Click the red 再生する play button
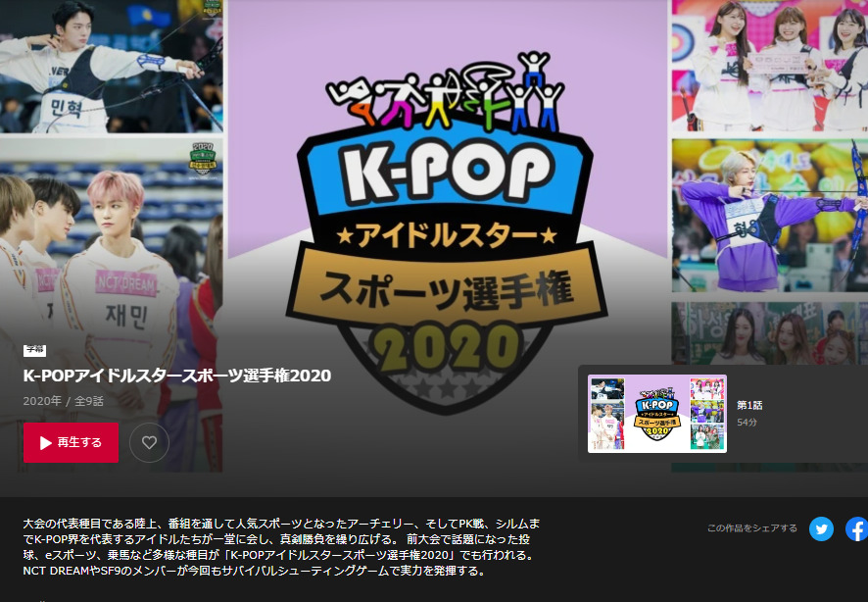This screenshot has width=868, height=602. (x=71, y=442)
